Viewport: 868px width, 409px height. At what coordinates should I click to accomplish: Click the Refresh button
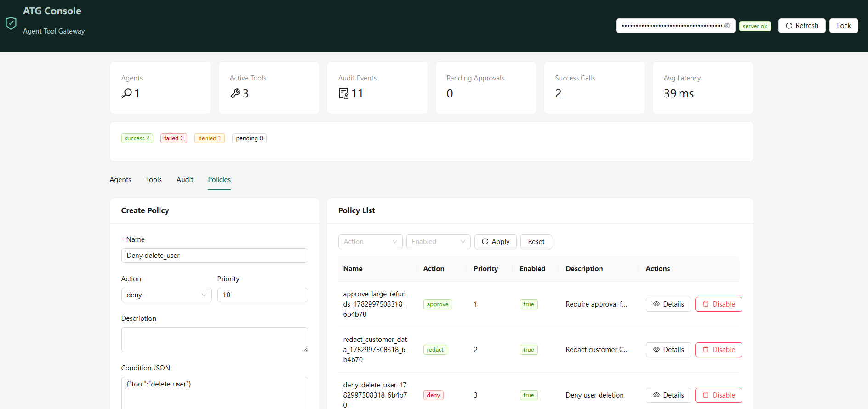pos(802,26)
